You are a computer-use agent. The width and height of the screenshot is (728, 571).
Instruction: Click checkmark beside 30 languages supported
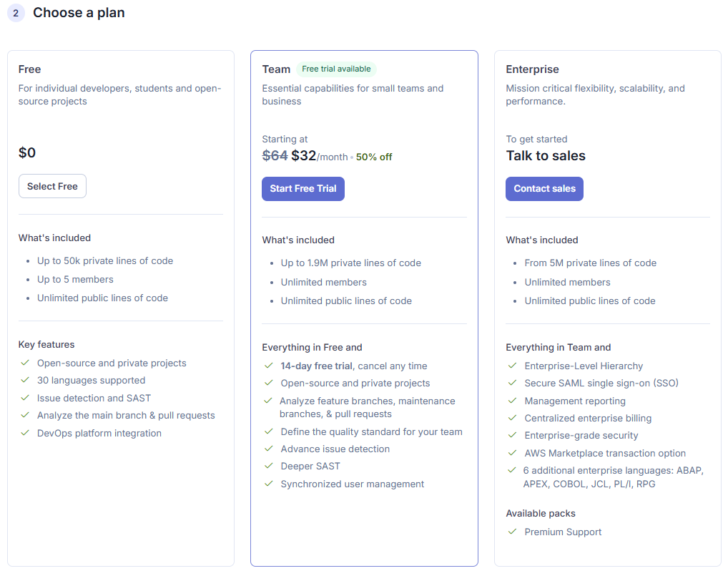pyautogui.click(x=25, y=381)
